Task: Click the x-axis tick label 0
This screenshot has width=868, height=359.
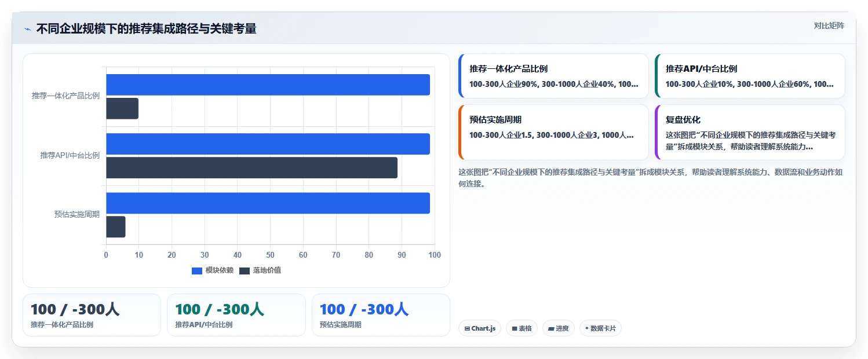Action: [x=106, y=255]
